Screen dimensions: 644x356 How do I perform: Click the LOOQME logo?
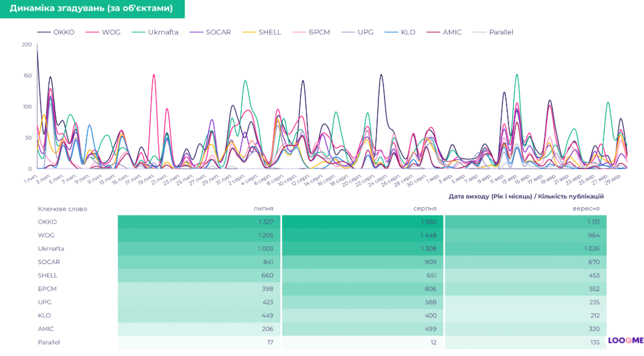626,341
